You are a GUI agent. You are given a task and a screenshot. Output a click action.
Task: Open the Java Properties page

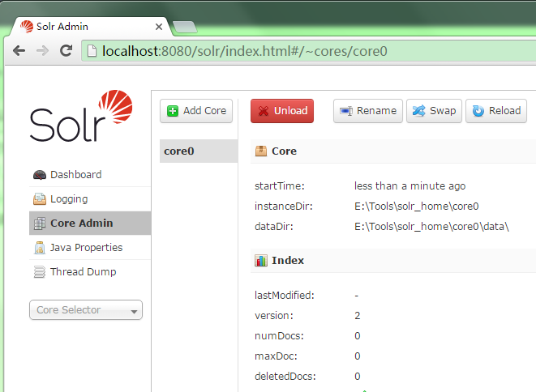click(90, 248)
